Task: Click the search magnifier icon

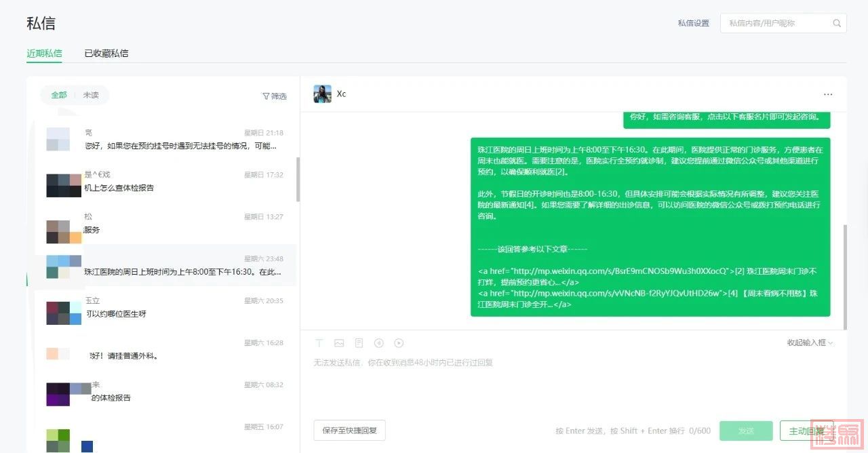Action: click(x=837, y=23)
